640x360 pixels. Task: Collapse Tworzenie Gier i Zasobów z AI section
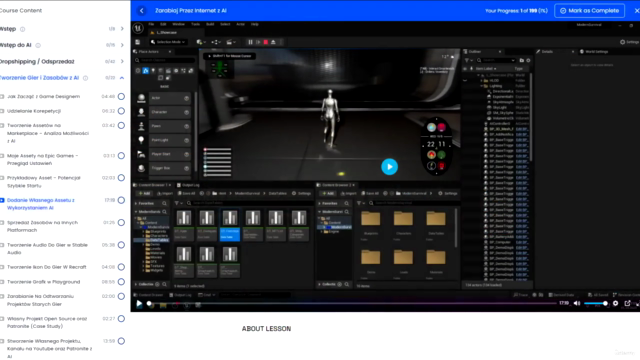122,78
